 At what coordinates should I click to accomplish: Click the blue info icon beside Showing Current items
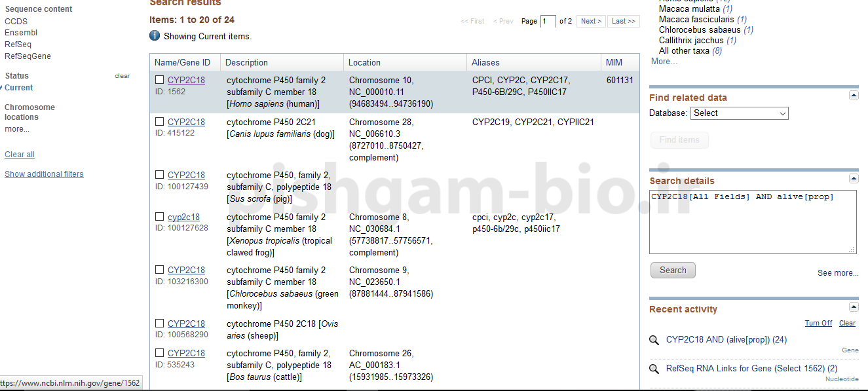tap(155, 36)
